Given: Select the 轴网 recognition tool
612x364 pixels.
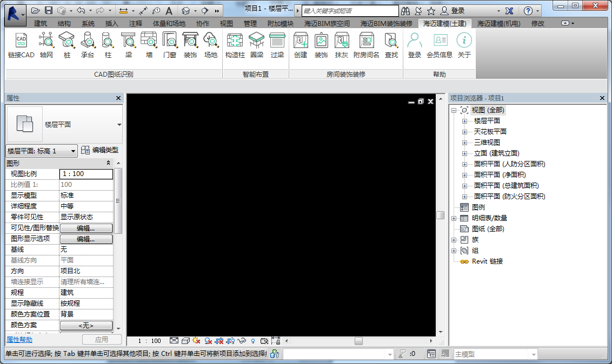Looking at the screenshot, I should pyautogui.click(x=46, y=45).
